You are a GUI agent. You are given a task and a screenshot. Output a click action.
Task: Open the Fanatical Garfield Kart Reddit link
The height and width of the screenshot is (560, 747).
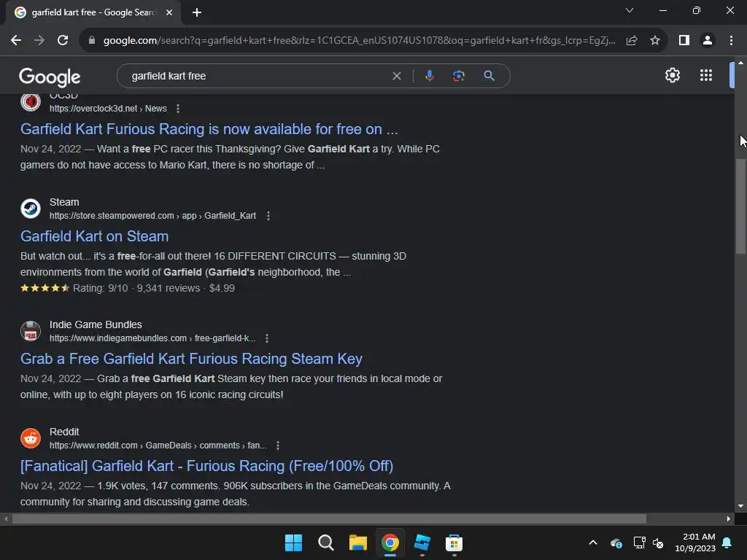pyautogui.click(x=206, y=466)
